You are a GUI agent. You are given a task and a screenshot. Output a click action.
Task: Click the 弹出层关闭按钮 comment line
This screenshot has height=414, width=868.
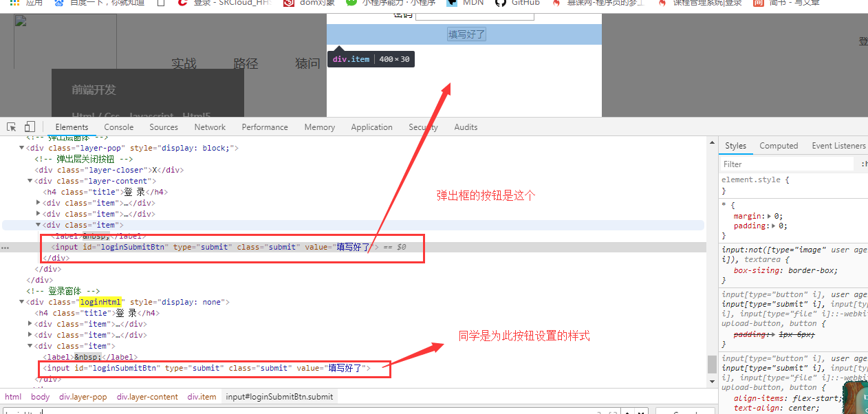(84, 159)
